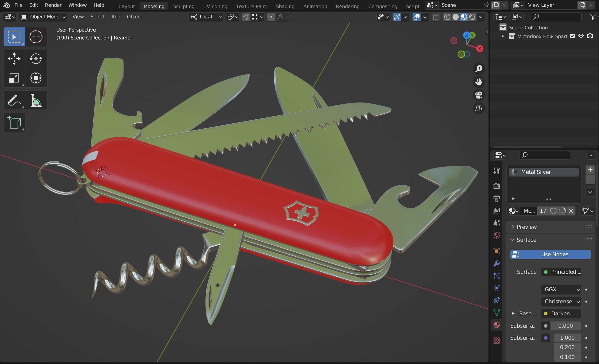This screenshot has width=599, height=364.
Task: Open the Tool properties tab
Action: coord(496,171)
